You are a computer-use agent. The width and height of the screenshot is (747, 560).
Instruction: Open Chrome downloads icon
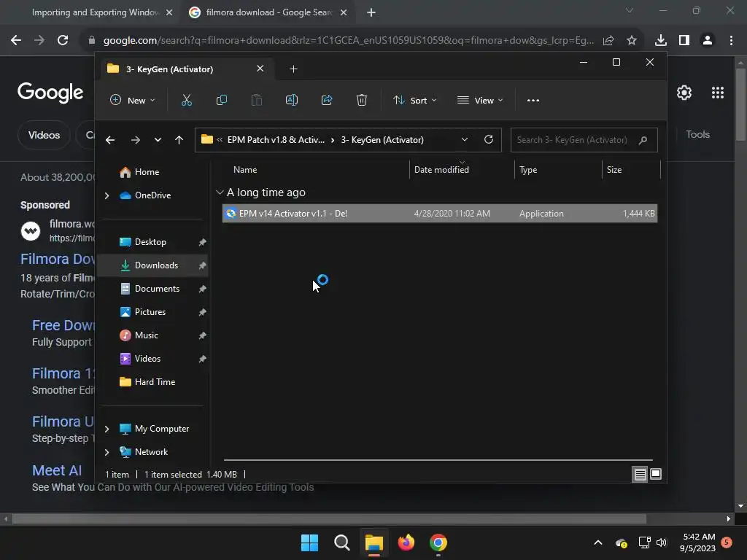pos(660,41)
